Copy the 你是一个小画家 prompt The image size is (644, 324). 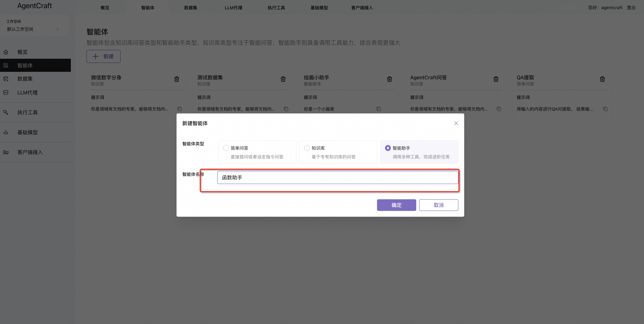379,109
